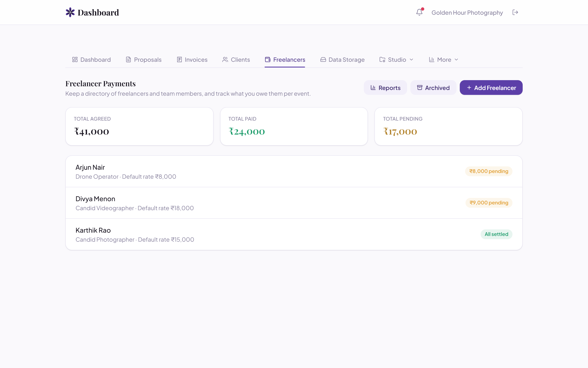Click the Clients people icon
This screenshot has width=588, height=368.
225,60
